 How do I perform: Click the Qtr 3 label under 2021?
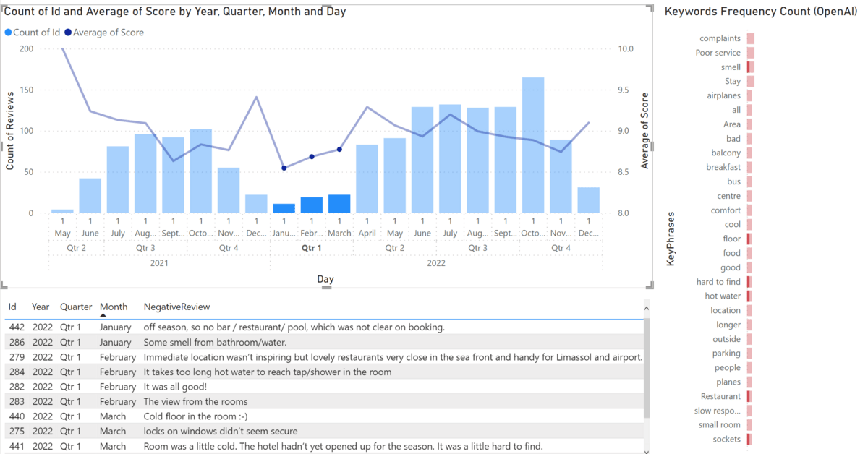(x=145, y=247)
